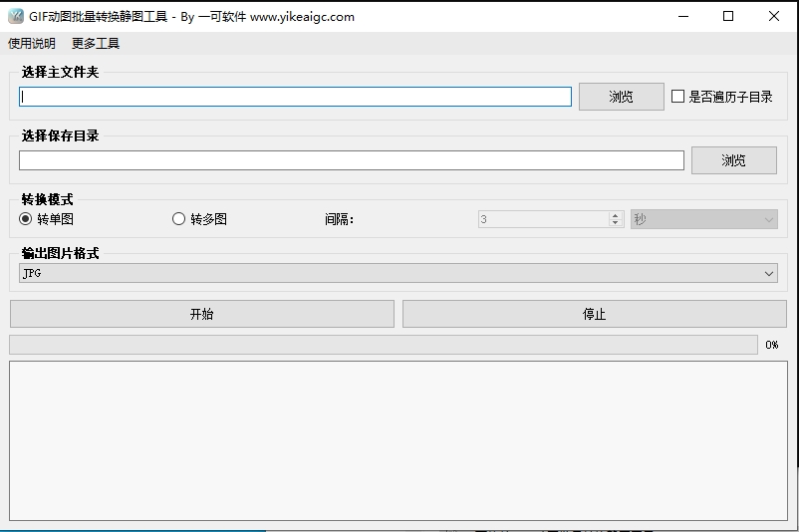Click the 间隔: label
Viewport: 799px width, 532px height.
tap(340, 219)
